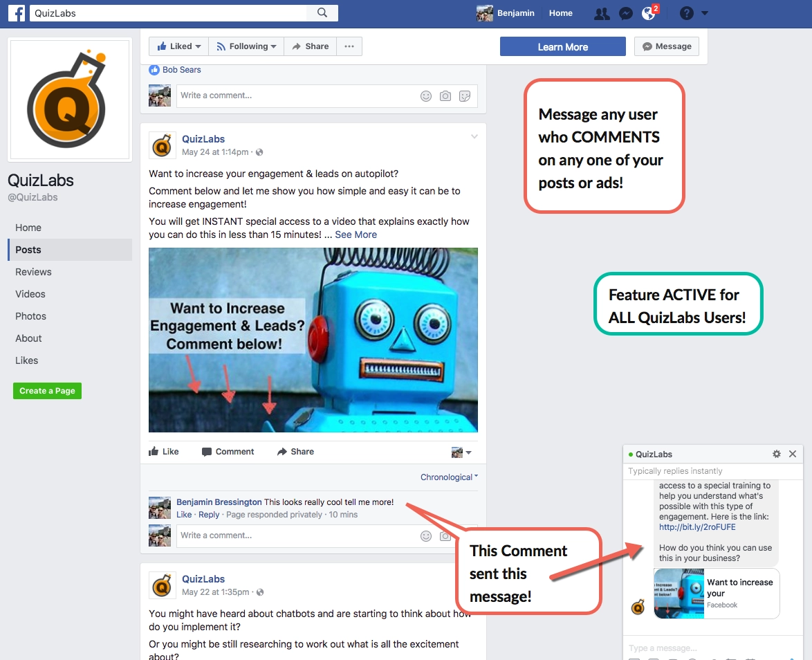
Task: Reply to Benjamin Bressington's comment
Action: coord(209,515)
